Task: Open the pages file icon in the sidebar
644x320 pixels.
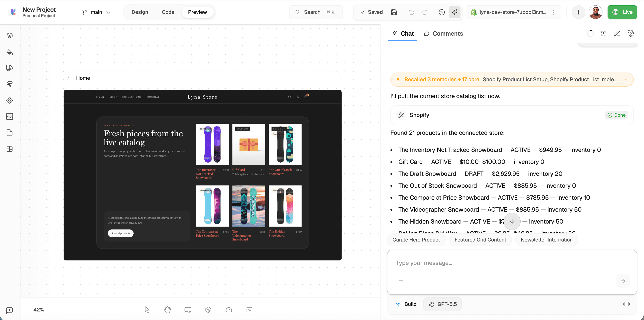Action: click(10, 133)
